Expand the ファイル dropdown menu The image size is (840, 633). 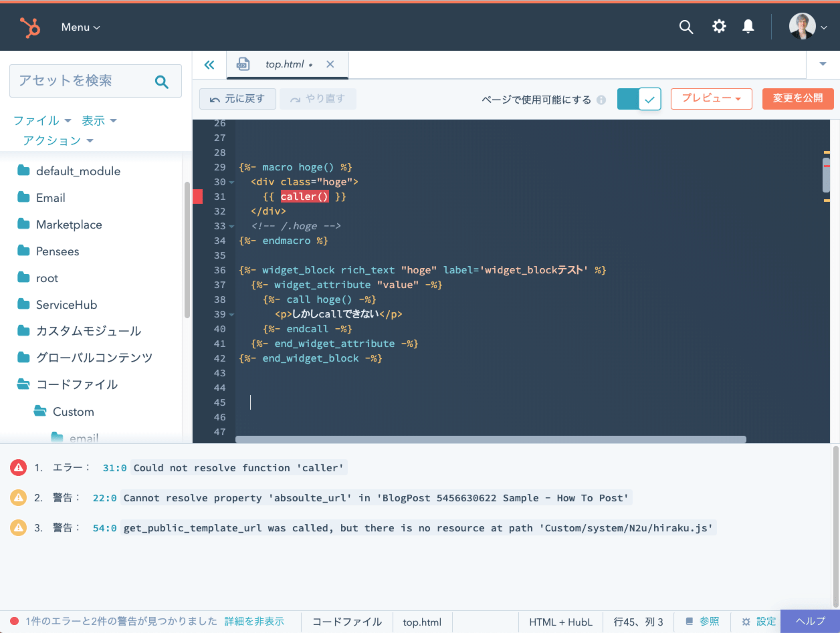pyautogui.click(x=42, y=121)
